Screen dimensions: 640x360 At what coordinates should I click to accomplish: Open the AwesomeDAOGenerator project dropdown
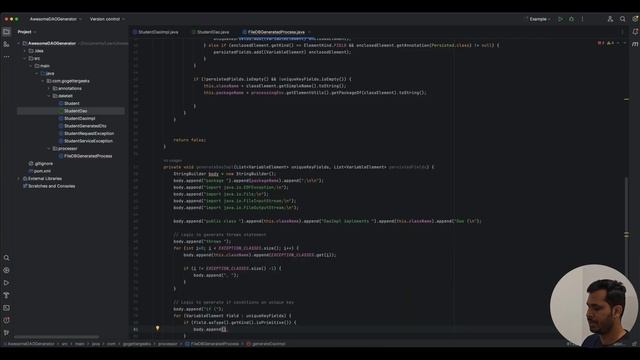tap(56, 19)
